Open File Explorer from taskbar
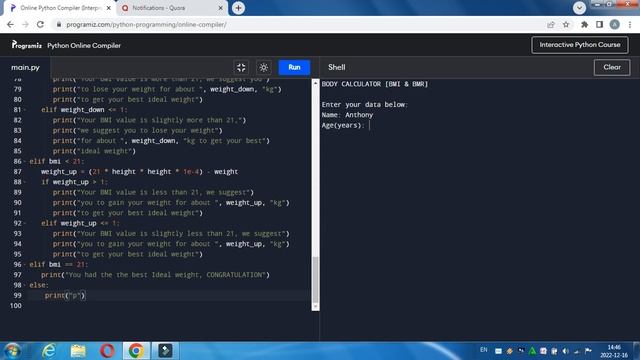Image resolution: width=640 pixels, height=360 pixels. tap(78, 351)
